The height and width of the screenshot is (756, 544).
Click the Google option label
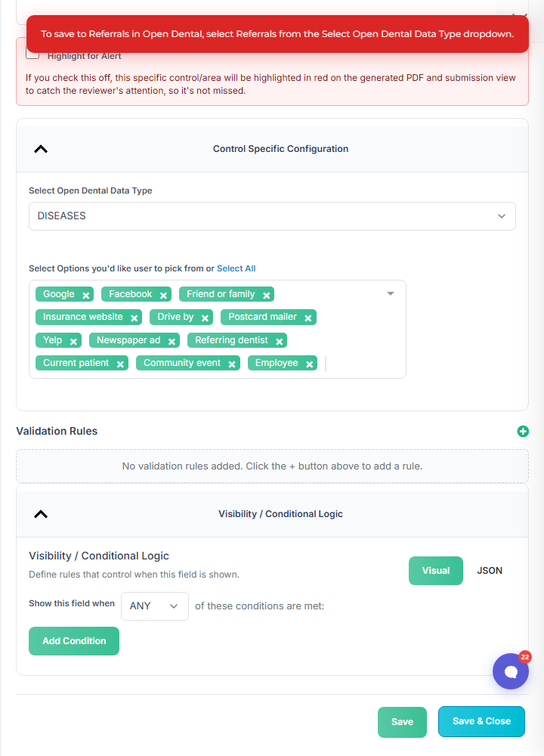[59, 294]
